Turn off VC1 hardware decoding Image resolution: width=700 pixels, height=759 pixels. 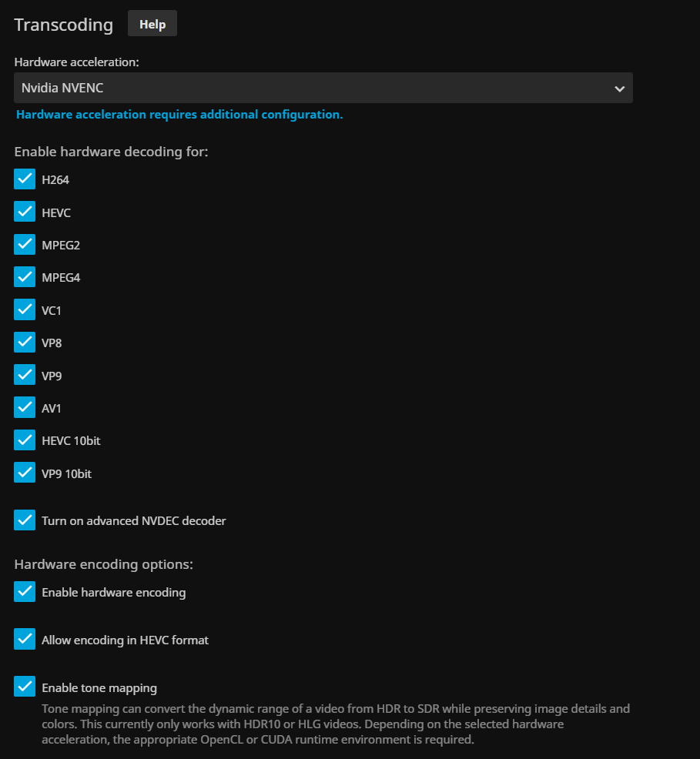[25, 309]
